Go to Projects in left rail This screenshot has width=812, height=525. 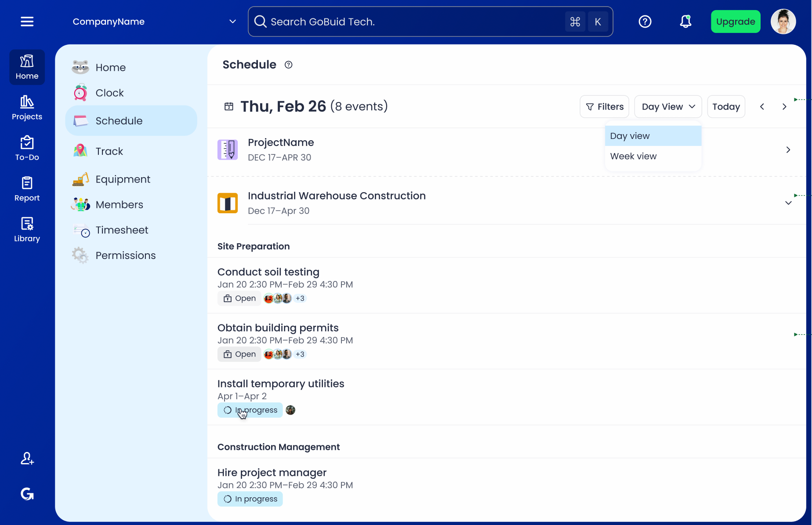coord(27,108)
